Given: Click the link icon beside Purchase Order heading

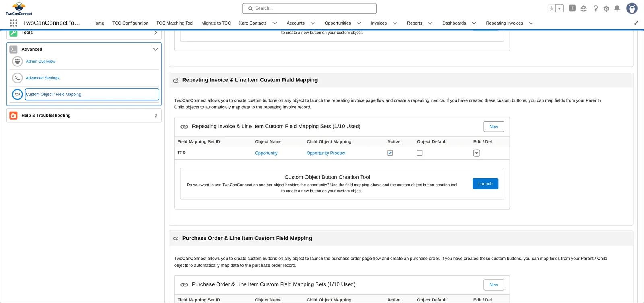Looking at the screenshot, I should (176, 239).
